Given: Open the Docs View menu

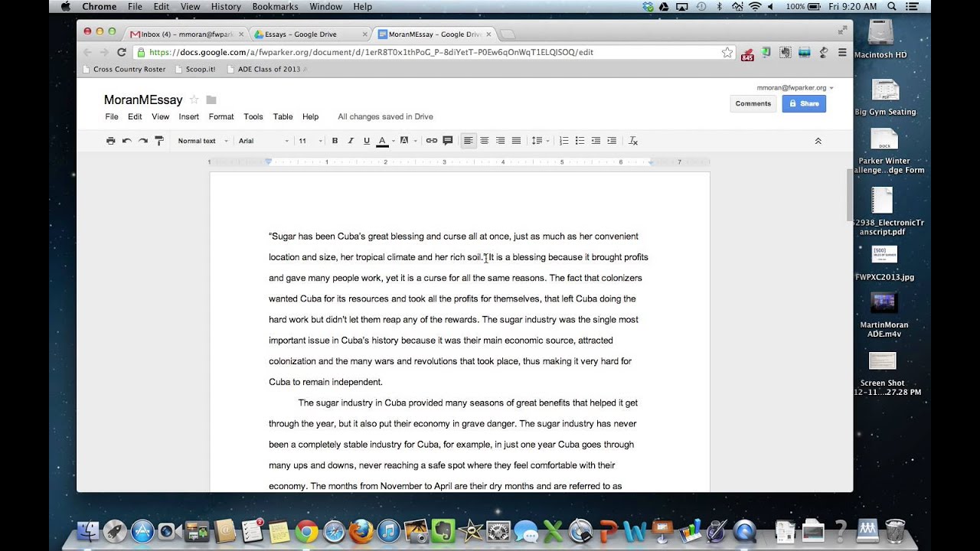Looking at the screenshot, I should [x=160, y=117].
